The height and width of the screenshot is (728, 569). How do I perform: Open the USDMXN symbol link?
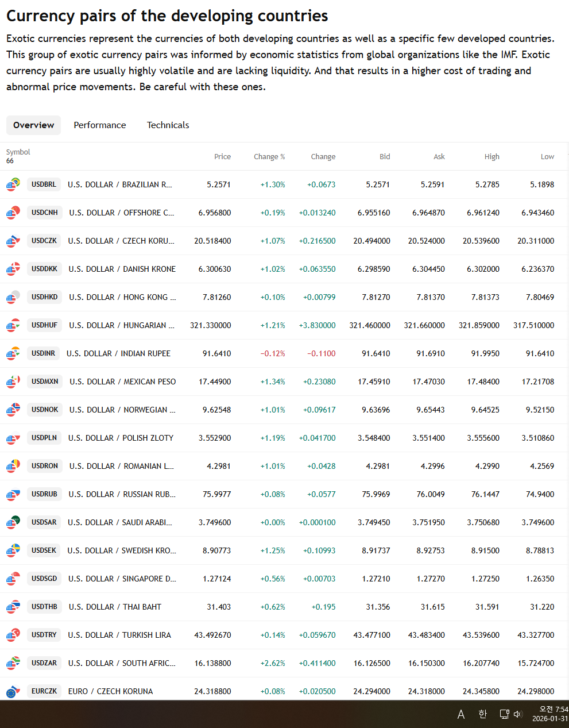coord(45,382)
